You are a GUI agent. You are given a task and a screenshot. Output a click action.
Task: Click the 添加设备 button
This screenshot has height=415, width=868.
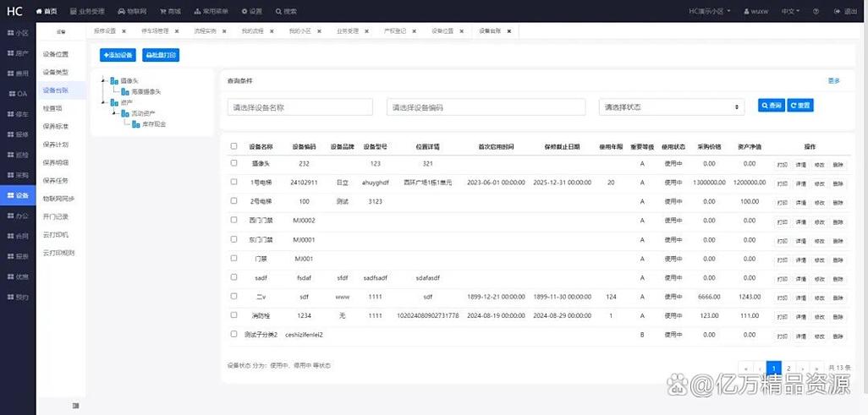point(118,55)
